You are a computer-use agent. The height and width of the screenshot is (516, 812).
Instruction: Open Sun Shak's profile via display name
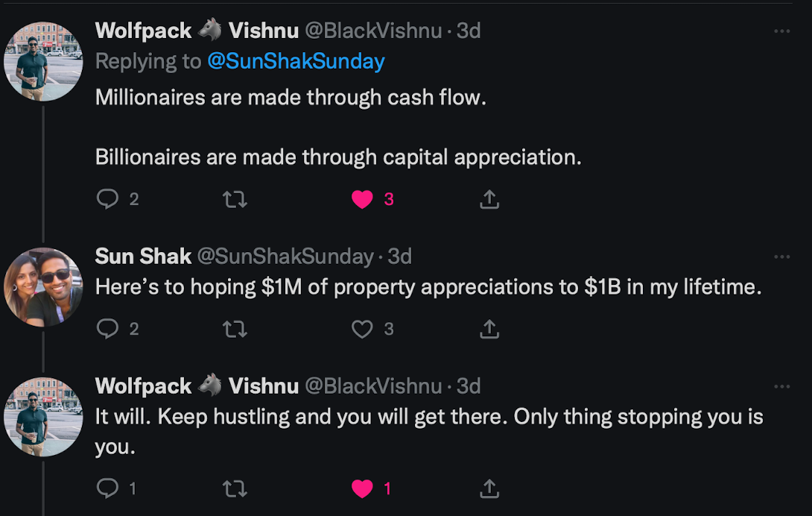click(x=144, y=257)
